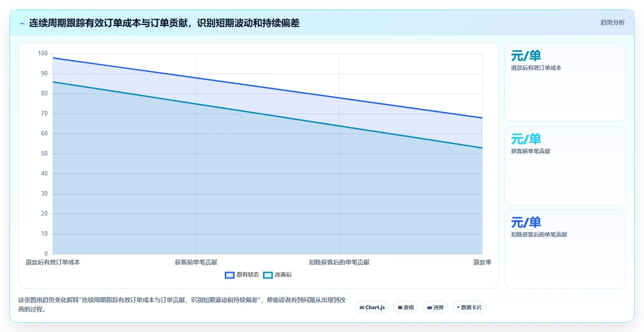The image size is (644, 332).
Task: Toggle the 原有状态 legend item
Action: (x=242, y=275)
